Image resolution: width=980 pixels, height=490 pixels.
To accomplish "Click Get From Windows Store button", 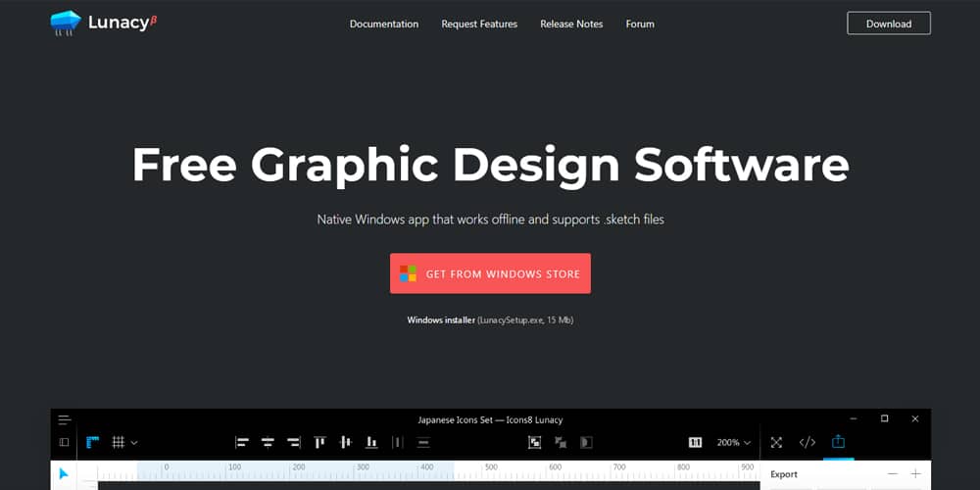I will coord(490,274).
